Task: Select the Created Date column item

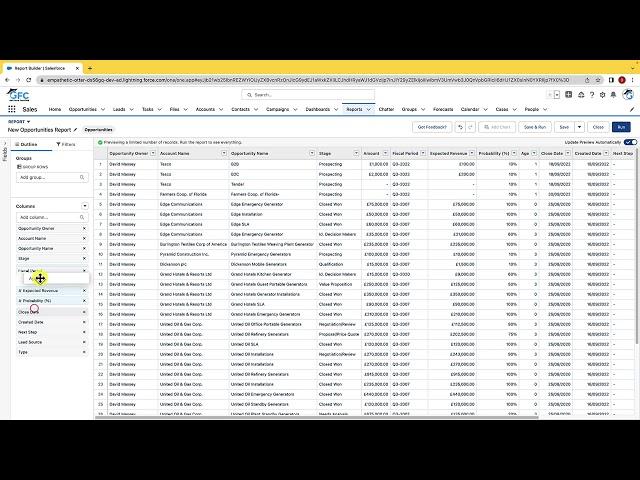Action: 50,322
